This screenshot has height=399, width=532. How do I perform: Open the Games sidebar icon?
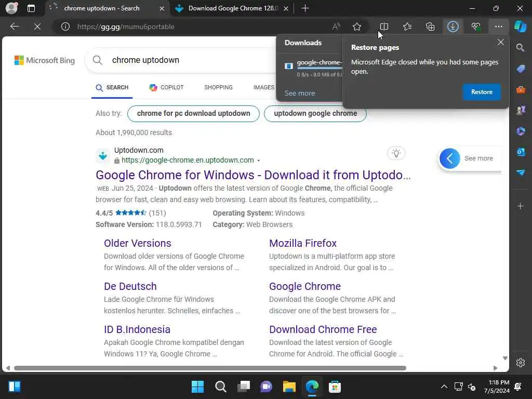pyautogui.click(x=521, y=110)
